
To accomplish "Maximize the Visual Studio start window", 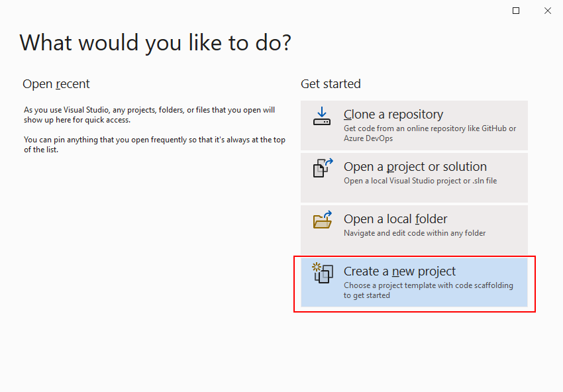I will (x=516, y=11).
